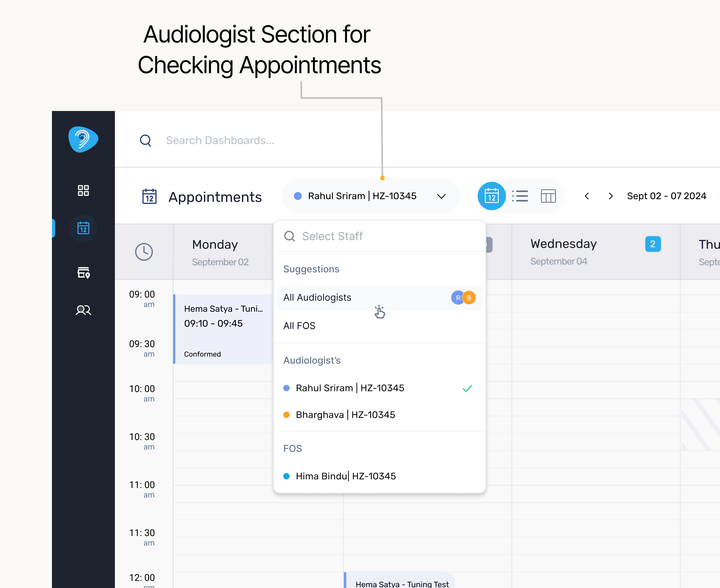The image size is (720, 588).
Task: Click the FOS section label
Action: (293, 448)
